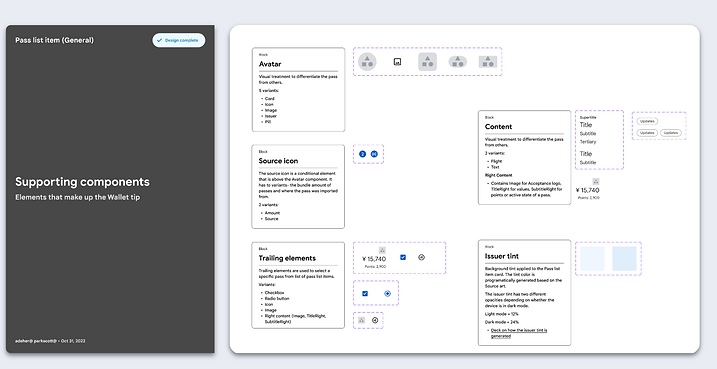The image size is (717, 369).
Task: Click arrow circle icon beside the top checkbox
Action: (422, 257)
